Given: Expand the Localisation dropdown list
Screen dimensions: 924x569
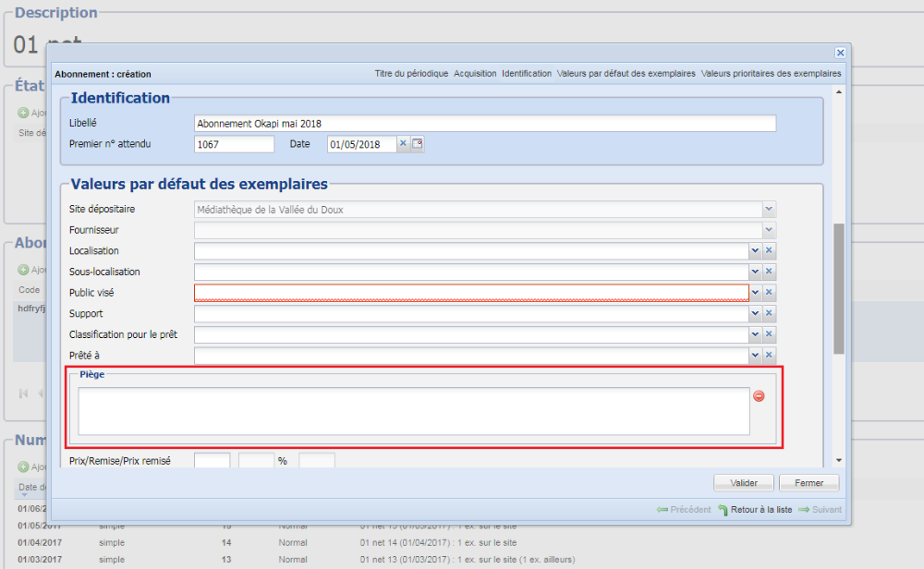Looking at the screenshot, I should tap(754, 251).
